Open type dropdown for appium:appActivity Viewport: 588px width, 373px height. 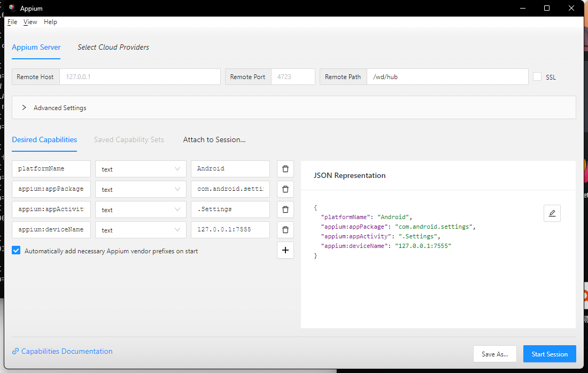pos(141,209)
